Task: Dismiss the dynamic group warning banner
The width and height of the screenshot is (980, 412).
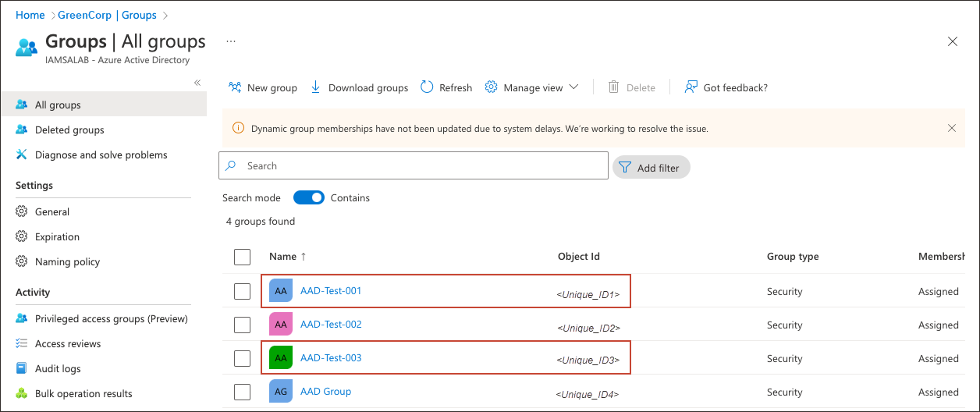Action: coord(951,128)
